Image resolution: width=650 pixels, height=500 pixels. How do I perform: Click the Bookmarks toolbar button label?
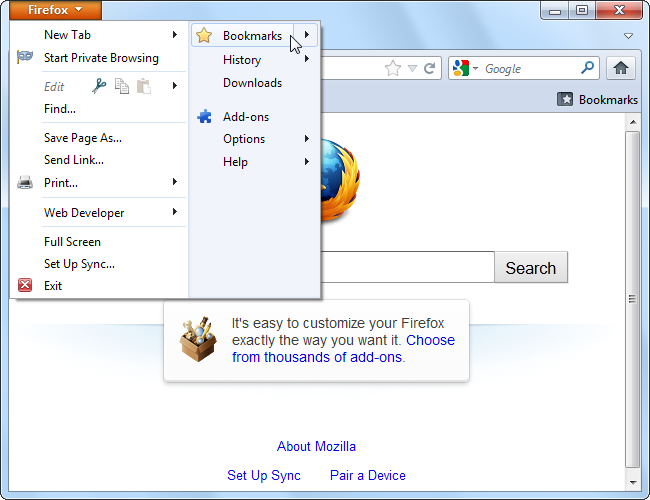(x=608, y=100)
